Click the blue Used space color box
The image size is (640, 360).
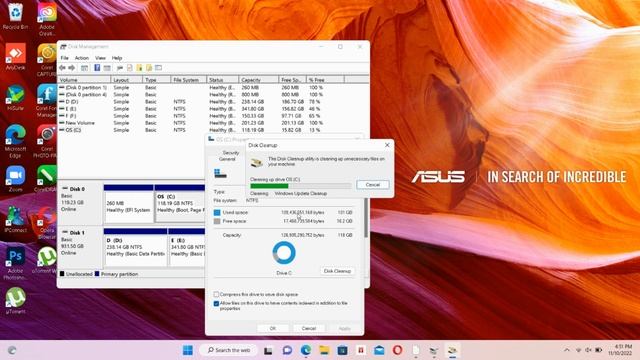point(217,213)
